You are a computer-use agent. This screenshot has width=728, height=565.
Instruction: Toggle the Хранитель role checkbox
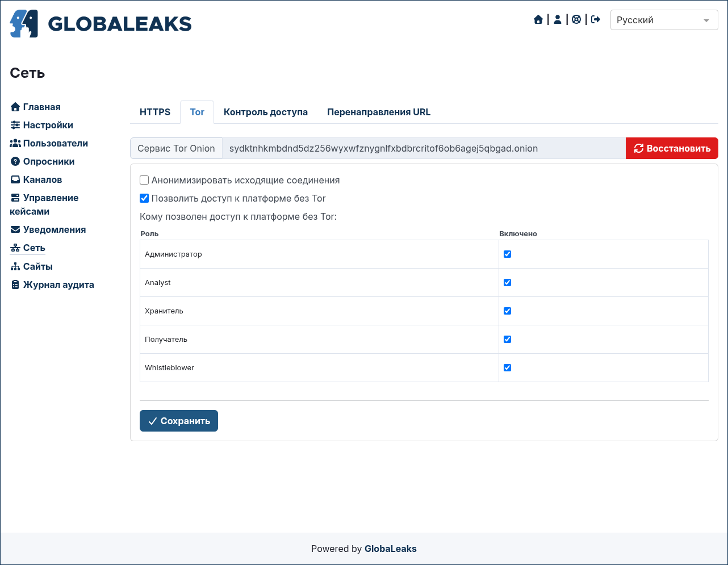click(508, 311)
